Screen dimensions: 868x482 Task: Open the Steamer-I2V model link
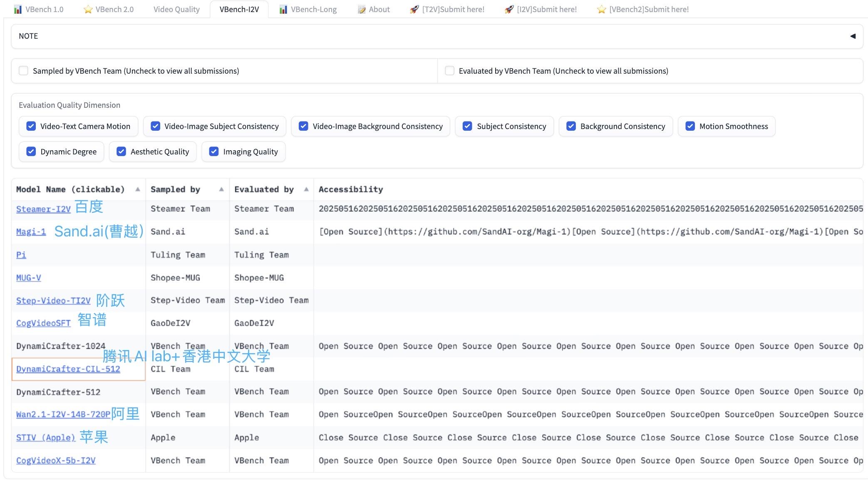pyautogui.click(x=43, y=209)
